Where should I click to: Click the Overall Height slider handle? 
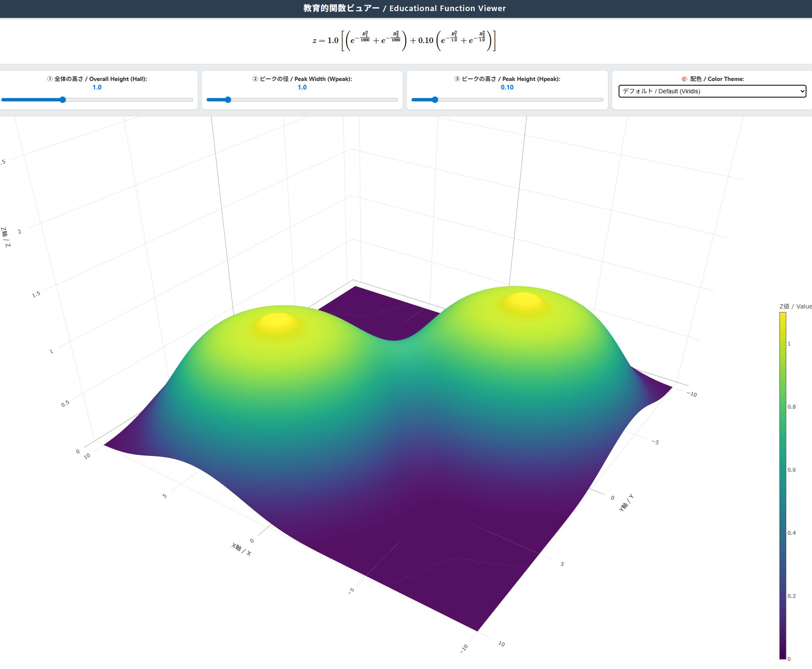pyautogui.click(x=63, y=100)
